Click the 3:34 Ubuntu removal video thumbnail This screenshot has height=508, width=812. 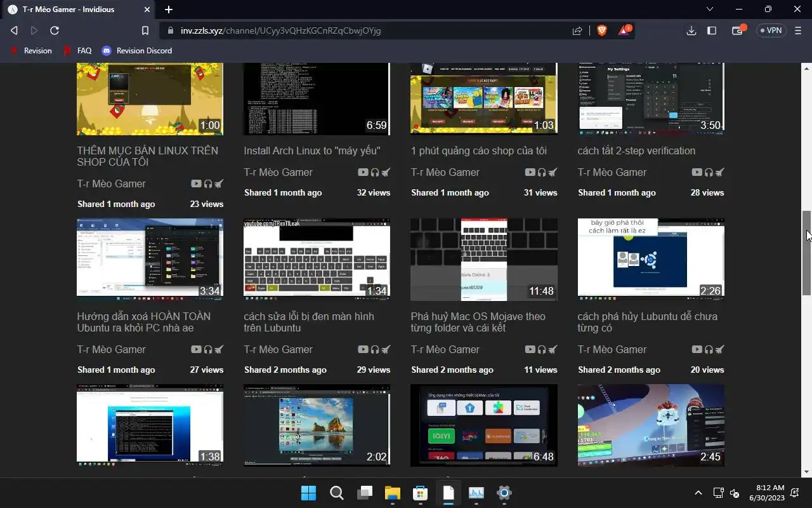150,258
